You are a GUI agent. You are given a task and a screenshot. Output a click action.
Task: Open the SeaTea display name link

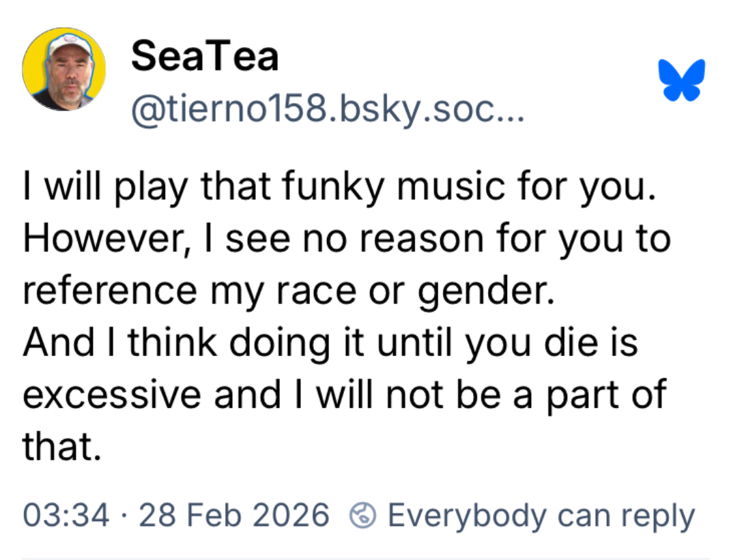(x=205, y=56)
